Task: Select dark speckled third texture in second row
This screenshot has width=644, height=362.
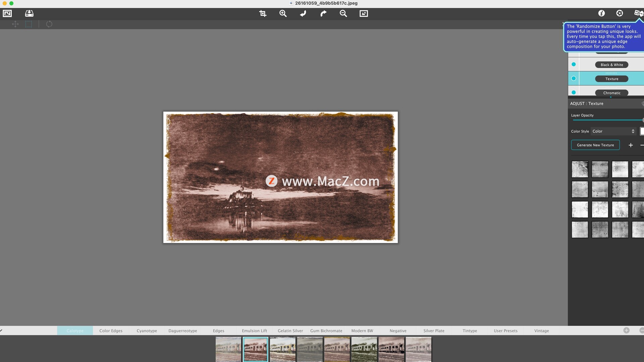Action: click(x=620, y=189)
